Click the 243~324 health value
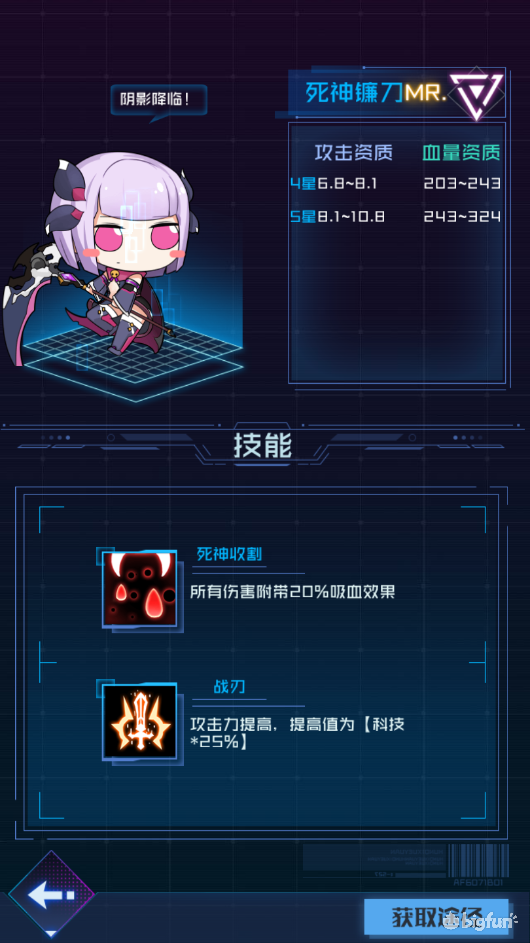 462,217
